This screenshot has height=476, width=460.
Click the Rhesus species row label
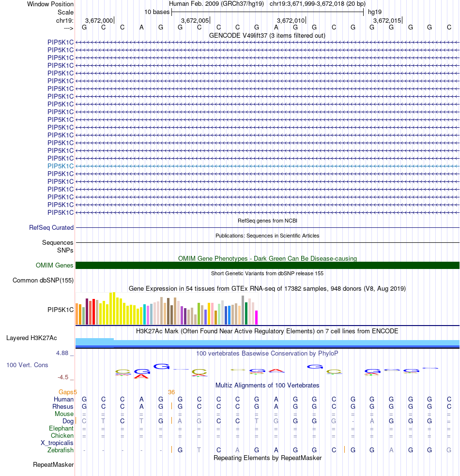point(63,406)
